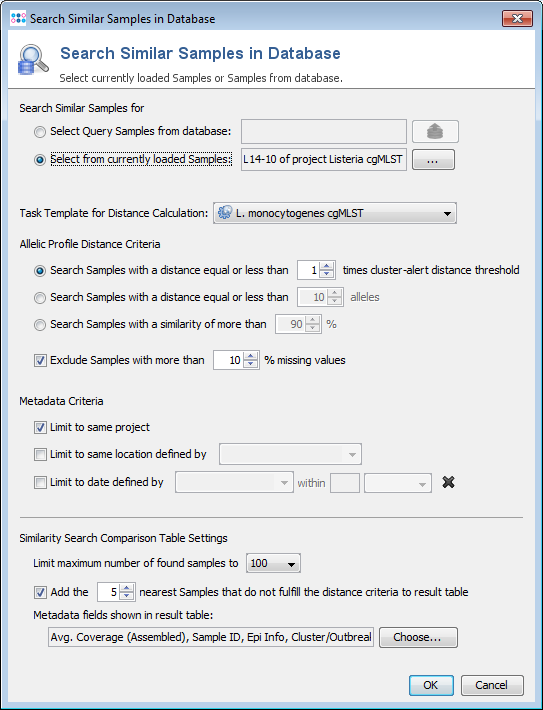Click the magnifier database header icon
This screenshot has height=710, width=543.
pos(33,59)
